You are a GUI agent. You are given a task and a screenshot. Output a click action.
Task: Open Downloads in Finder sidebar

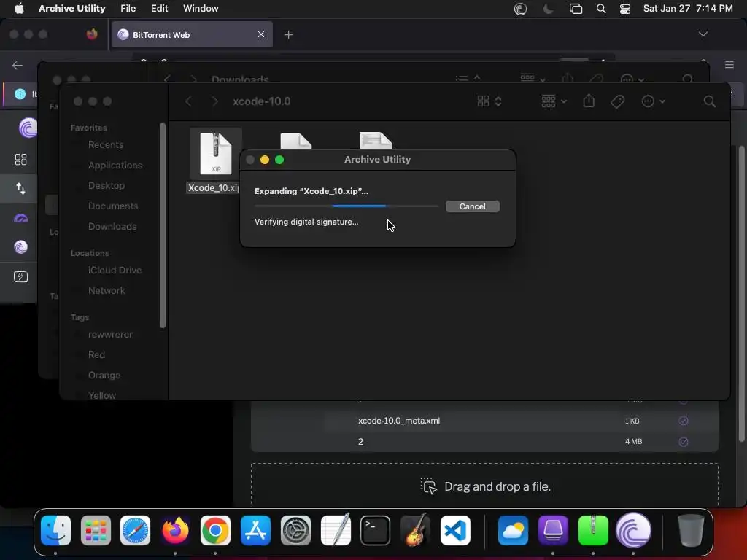click(112, 227)
